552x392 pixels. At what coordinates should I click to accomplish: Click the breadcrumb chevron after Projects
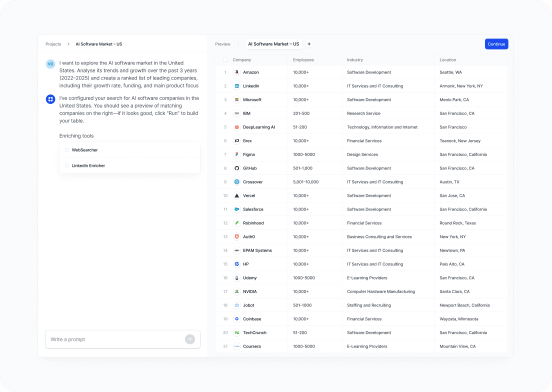coord(68,44)
